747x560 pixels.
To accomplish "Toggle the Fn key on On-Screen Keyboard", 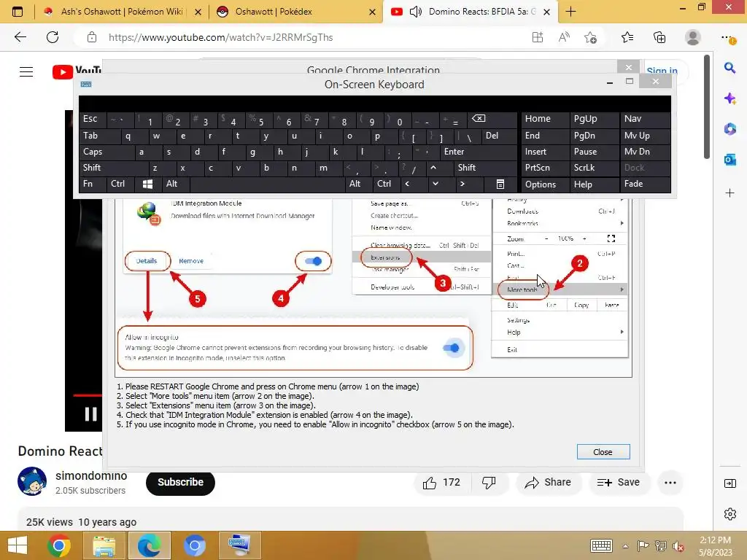I will [93, 184].
